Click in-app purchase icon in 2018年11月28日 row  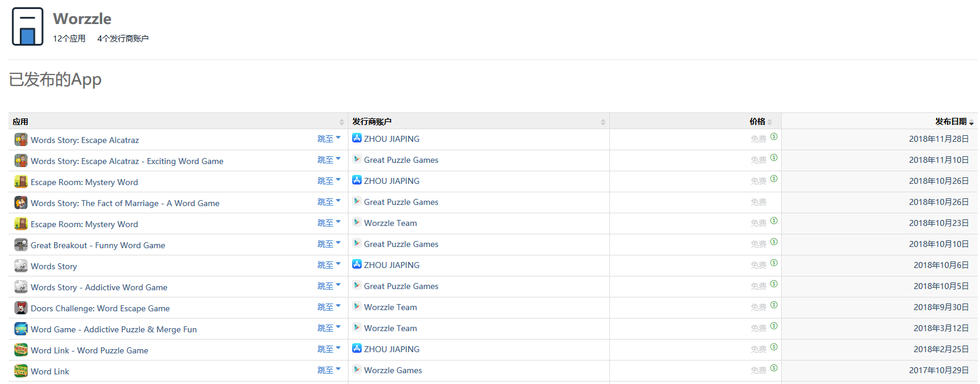click(774, 136)
